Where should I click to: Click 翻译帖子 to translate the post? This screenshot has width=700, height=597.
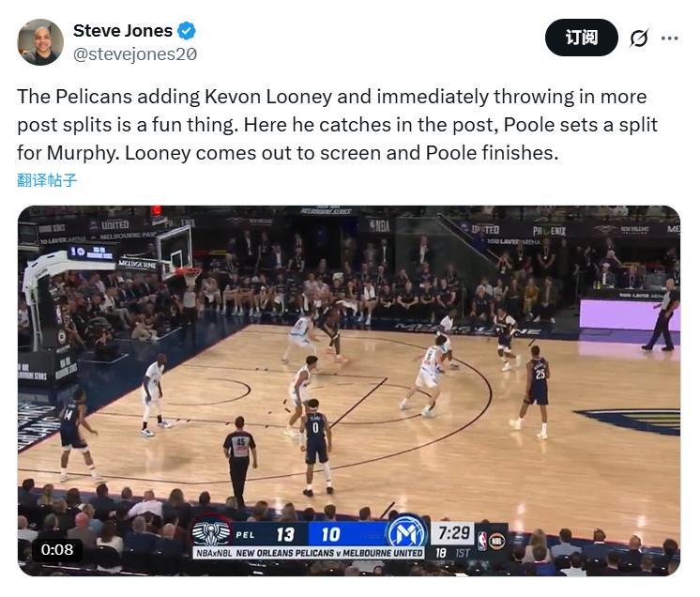pos(47,180)
